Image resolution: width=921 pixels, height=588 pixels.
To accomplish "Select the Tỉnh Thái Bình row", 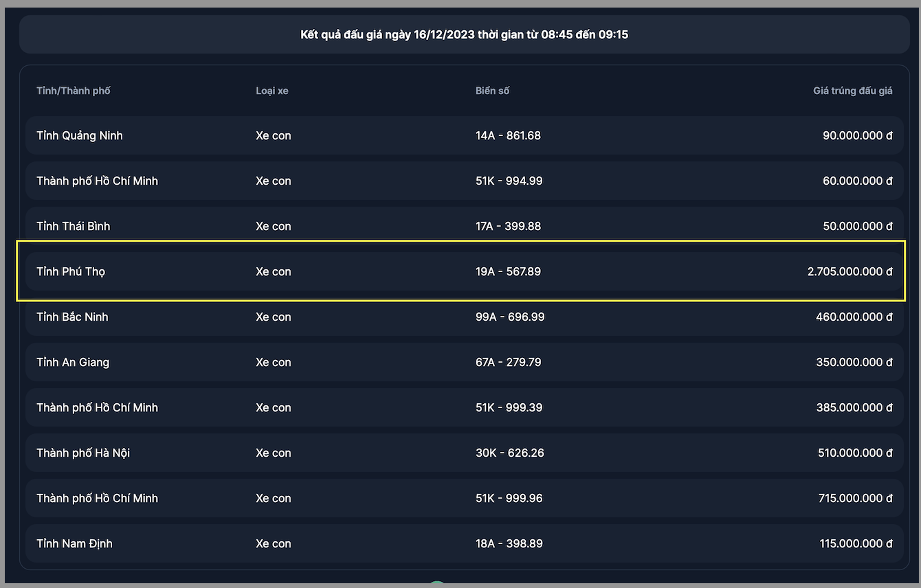I will pyautogui.click(x=74, y=226).
